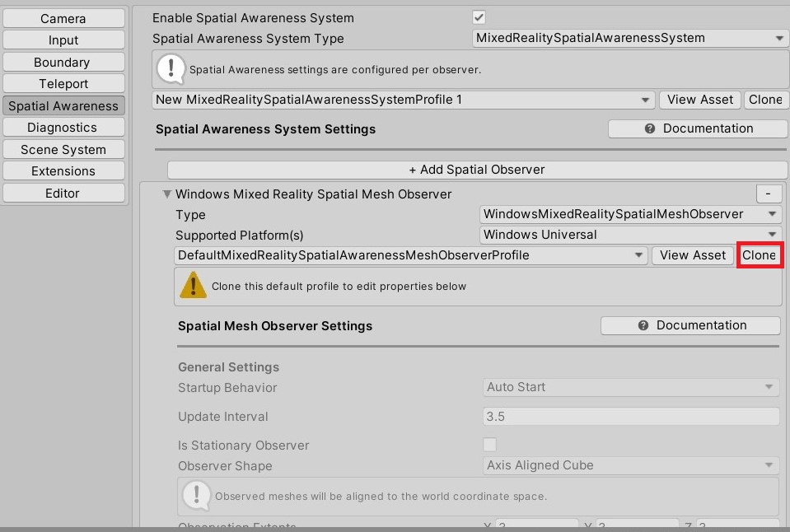Click the info icon about per-observer settings

[171, 69]
